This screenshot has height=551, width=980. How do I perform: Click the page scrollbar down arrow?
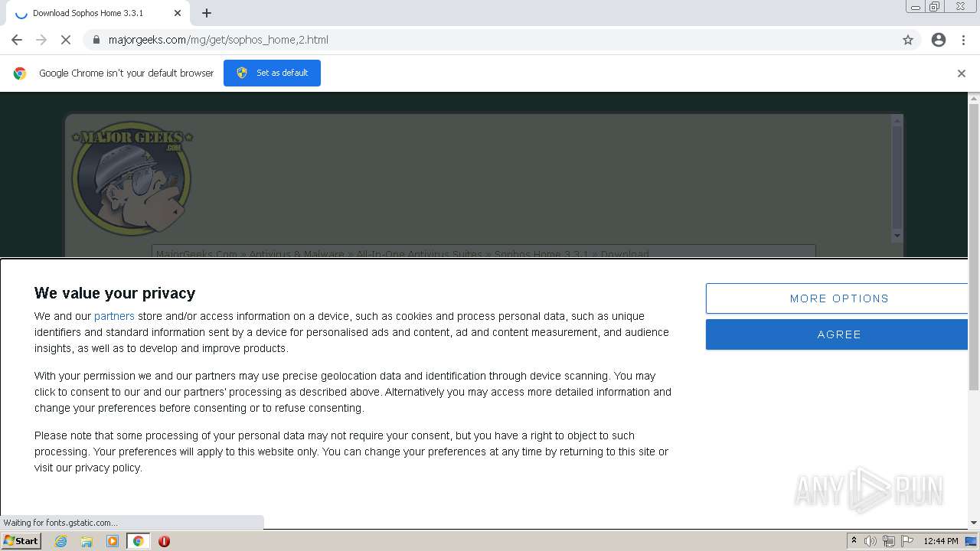click(x=974, y=523)
